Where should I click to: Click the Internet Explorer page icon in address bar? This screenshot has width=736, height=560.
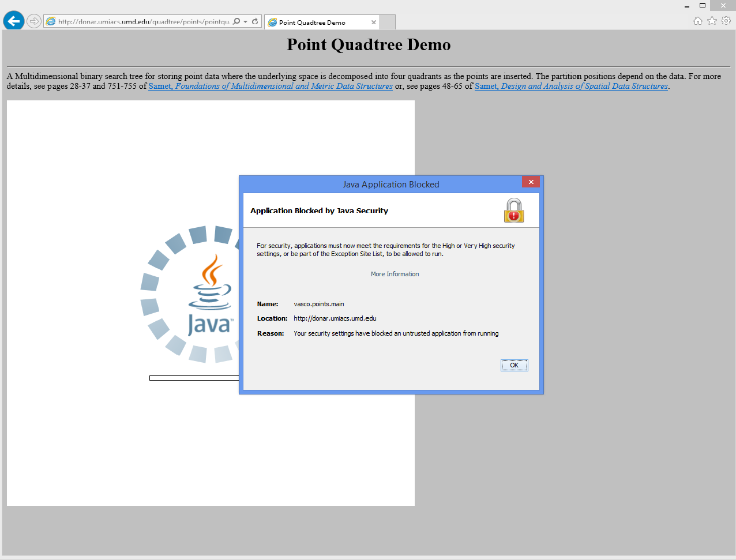pos(51,21)
